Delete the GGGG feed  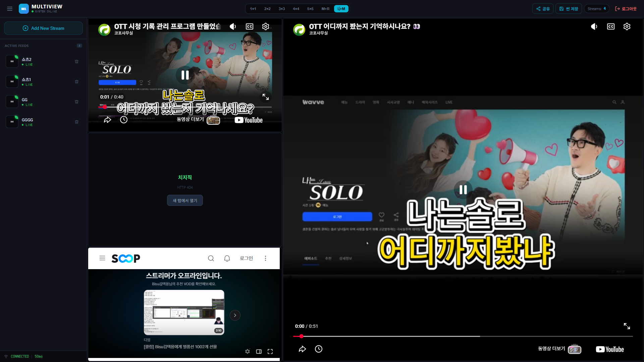76,122
